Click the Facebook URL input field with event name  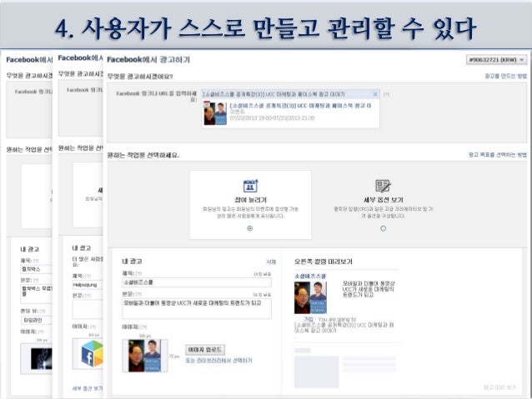291,94
